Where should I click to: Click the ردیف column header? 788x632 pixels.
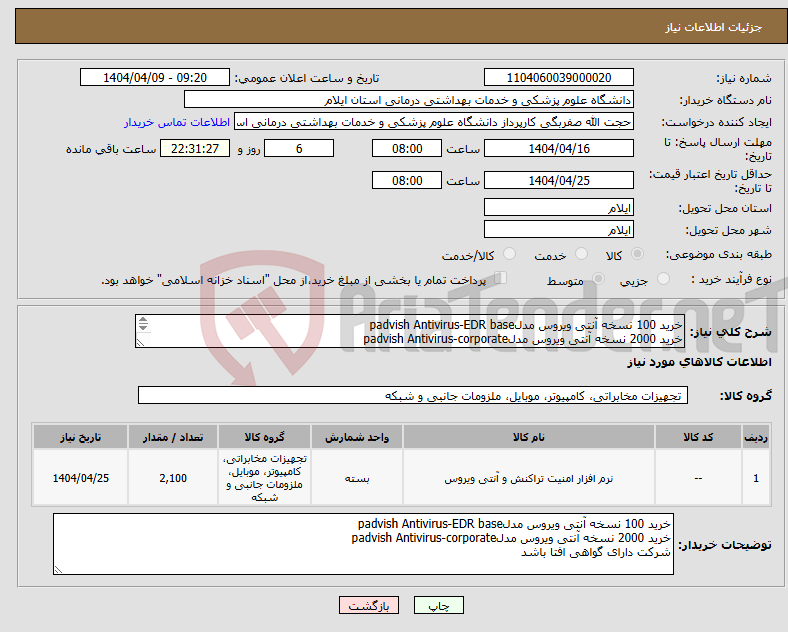(756, 437)
